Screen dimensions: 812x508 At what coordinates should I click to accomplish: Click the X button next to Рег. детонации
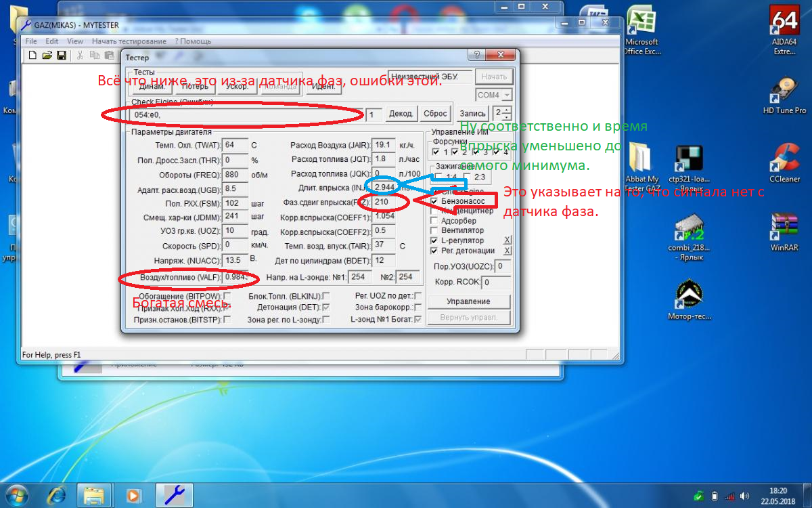[507, 251]
